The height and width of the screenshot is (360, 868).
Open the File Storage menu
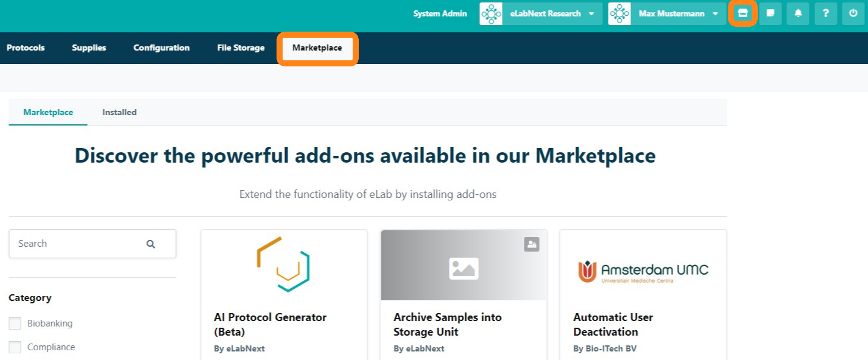[241, 48]
